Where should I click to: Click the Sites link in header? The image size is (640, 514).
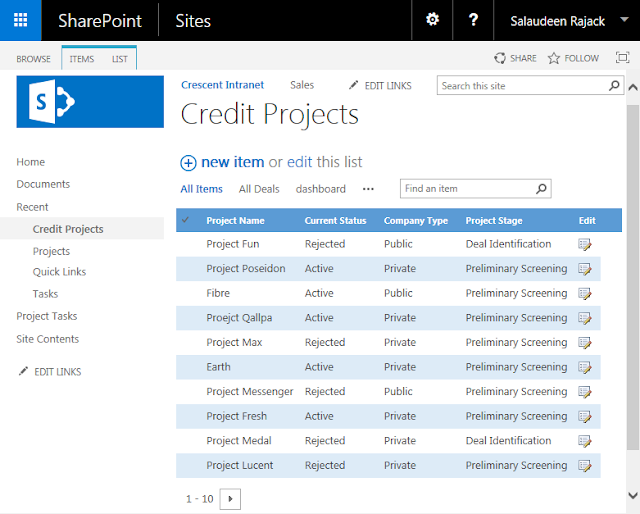click(x=193, y=21)
